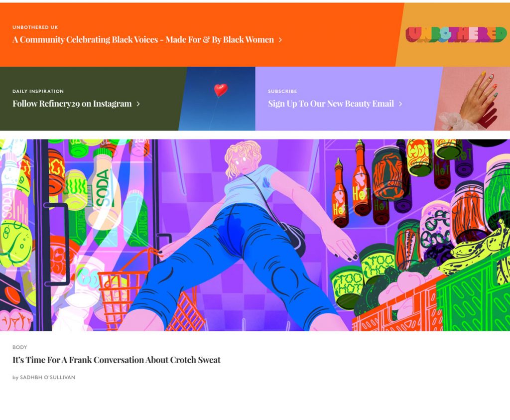Open the BODY category tag
Image resolution: width=510 pixels, height=420 pixels.
click(20, 347)
